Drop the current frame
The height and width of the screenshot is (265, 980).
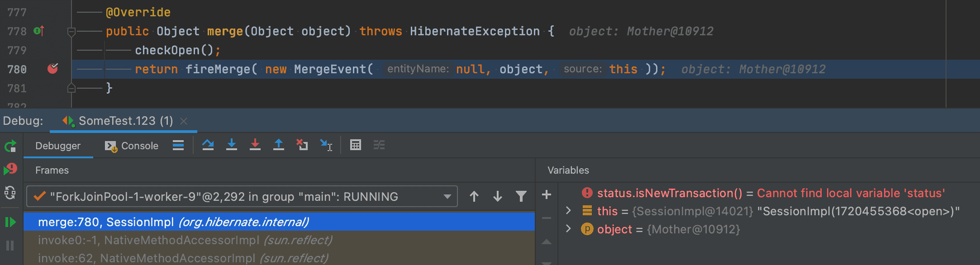point(302,145)
